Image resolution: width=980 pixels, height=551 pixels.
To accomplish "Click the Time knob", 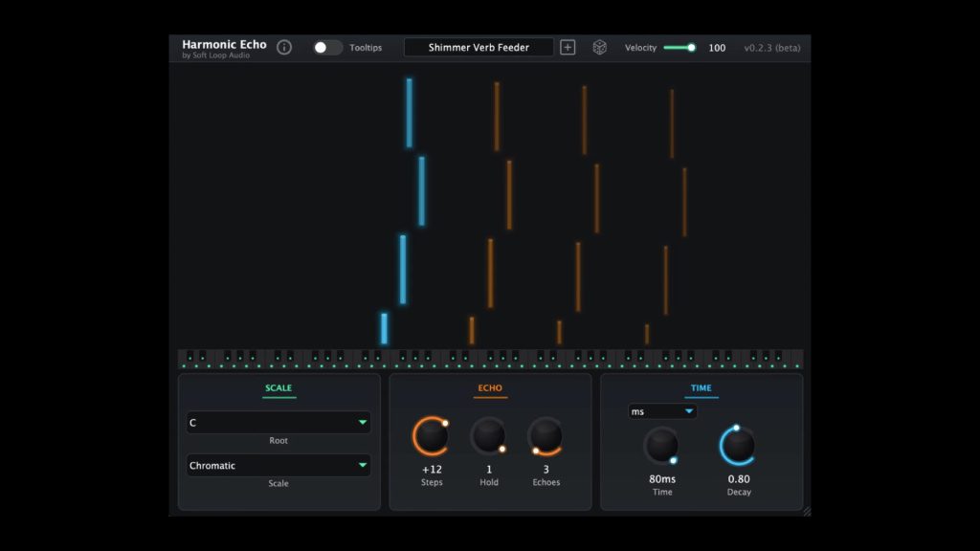I will (x=661, y=445).
